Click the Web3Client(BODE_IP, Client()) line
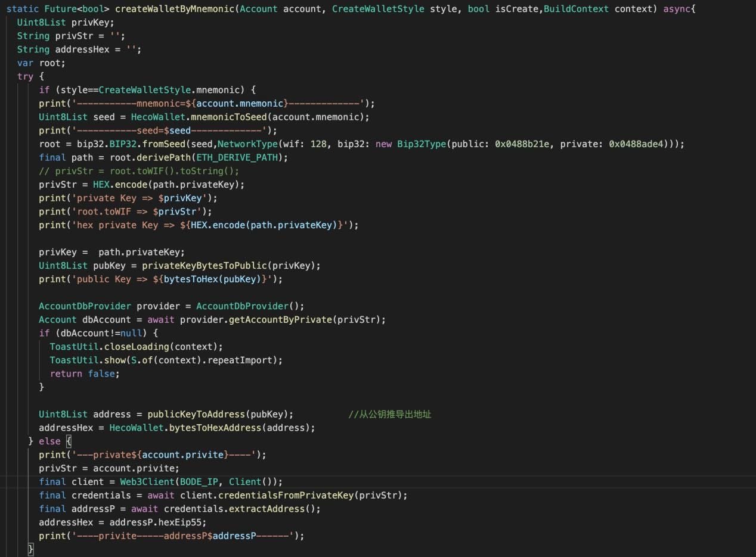 coord(161,481)
